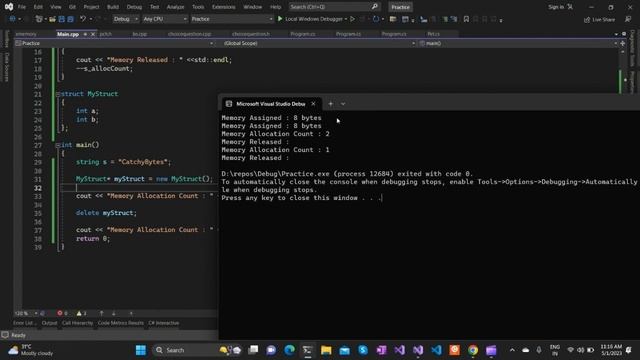The width and height of the screenshot is (640, 360).
Task: Click the Start Without Debugging outline play icon
Action: [353, 19]
